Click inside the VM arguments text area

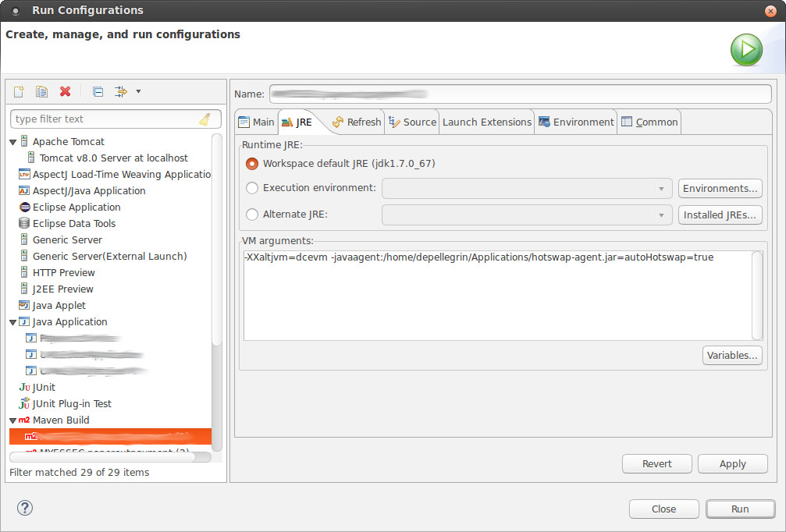point(498,296)
